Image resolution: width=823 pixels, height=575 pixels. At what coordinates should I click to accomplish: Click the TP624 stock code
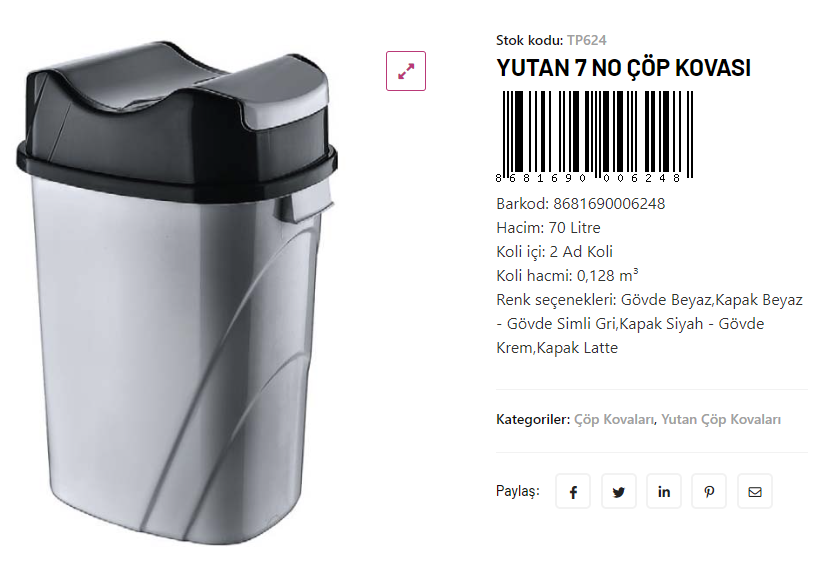[x=587, y=40]
